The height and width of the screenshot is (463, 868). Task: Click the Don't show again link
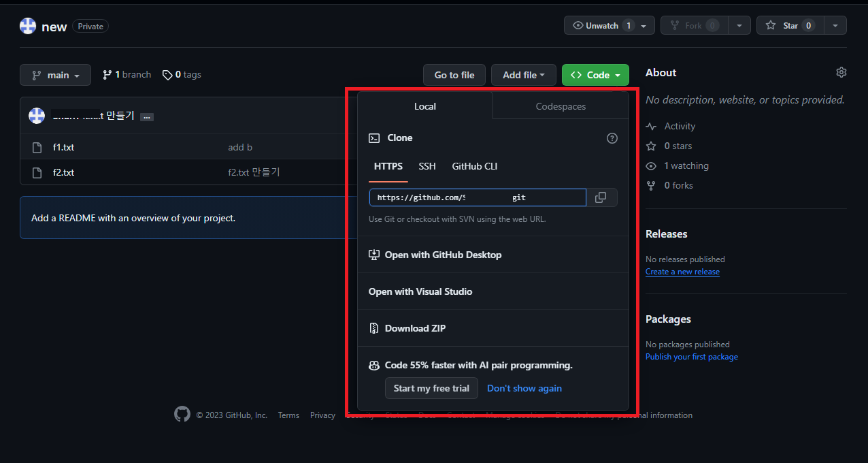pos(524,388)
